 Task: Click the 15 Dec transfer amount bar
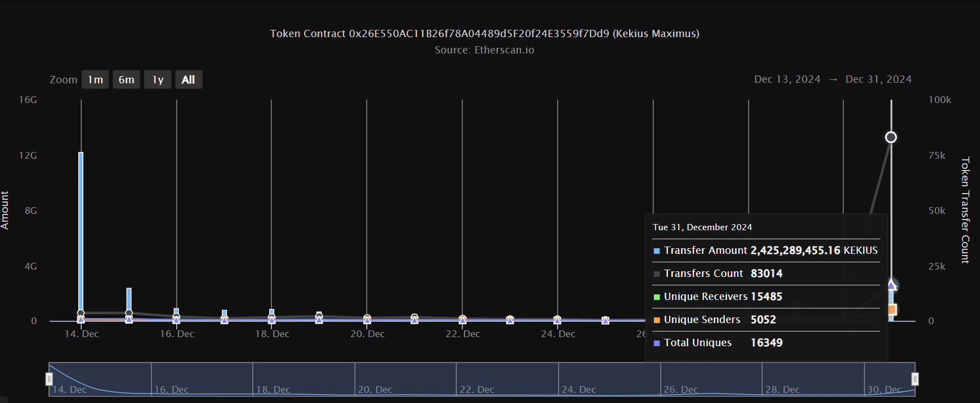[x=129, y=305]
